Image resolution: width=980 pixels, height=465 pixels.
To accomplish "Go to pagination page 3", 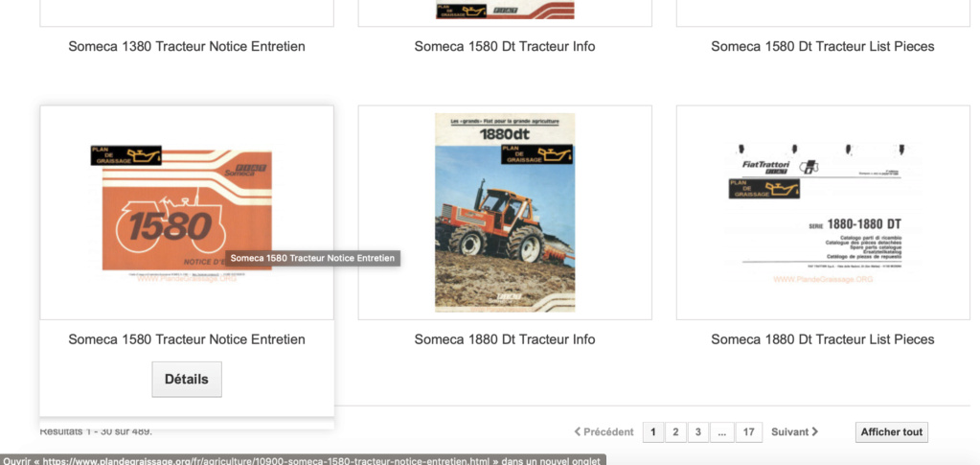I will (698, 431).
